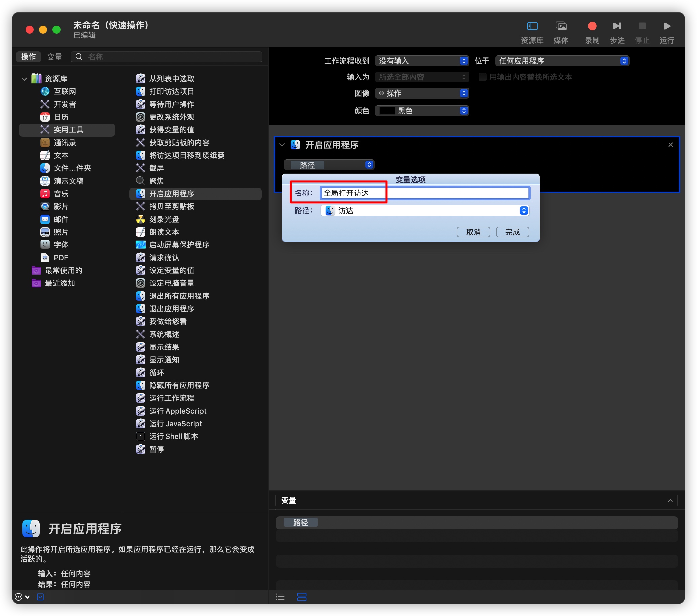Click the Record (录制) toolbar icon

[592, 26]
